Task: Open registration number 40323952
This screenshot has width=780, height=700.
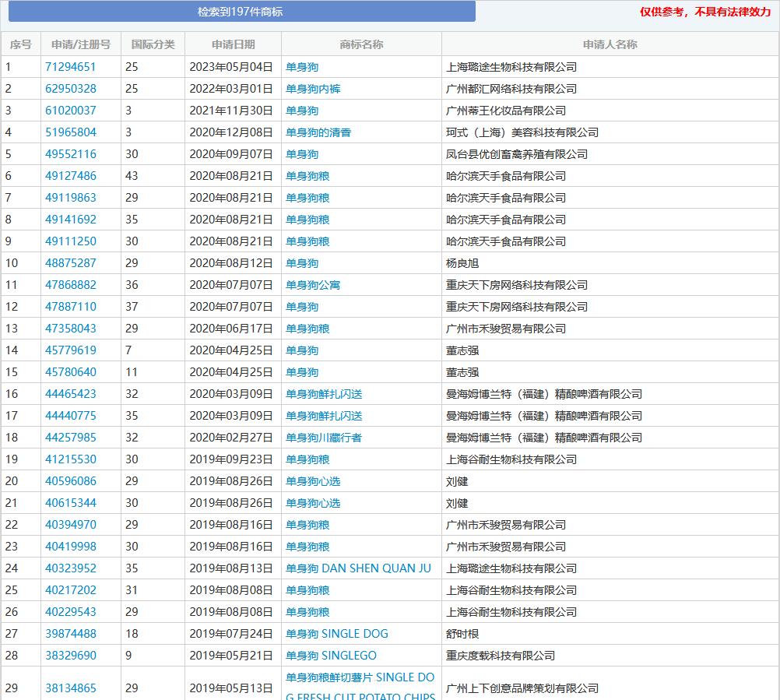Action: (x=71, y=568)
